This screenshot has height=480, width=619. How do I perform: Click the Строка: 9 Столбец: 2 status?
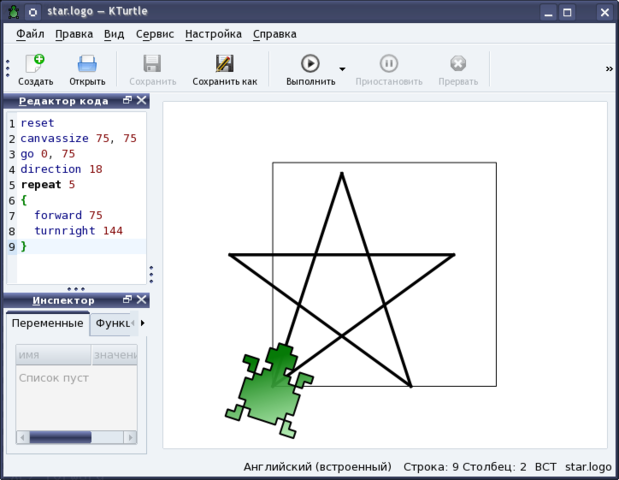(465, 467)
